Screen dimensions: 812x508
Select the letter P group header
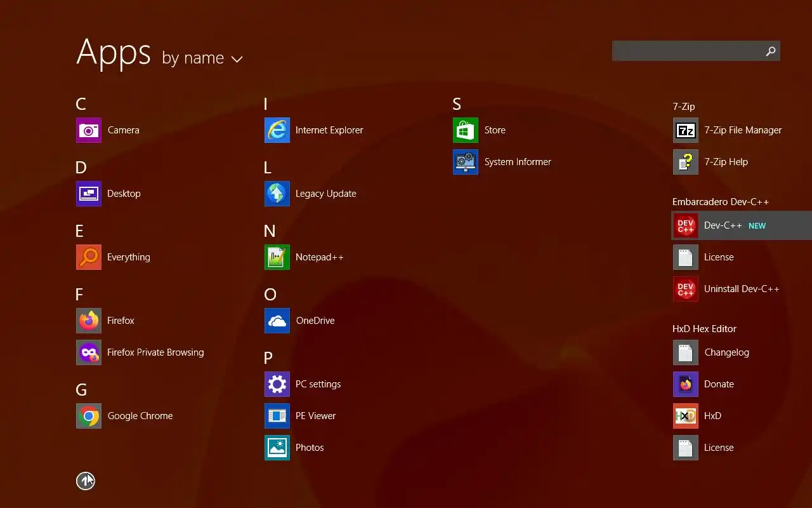tap(268, 358)
